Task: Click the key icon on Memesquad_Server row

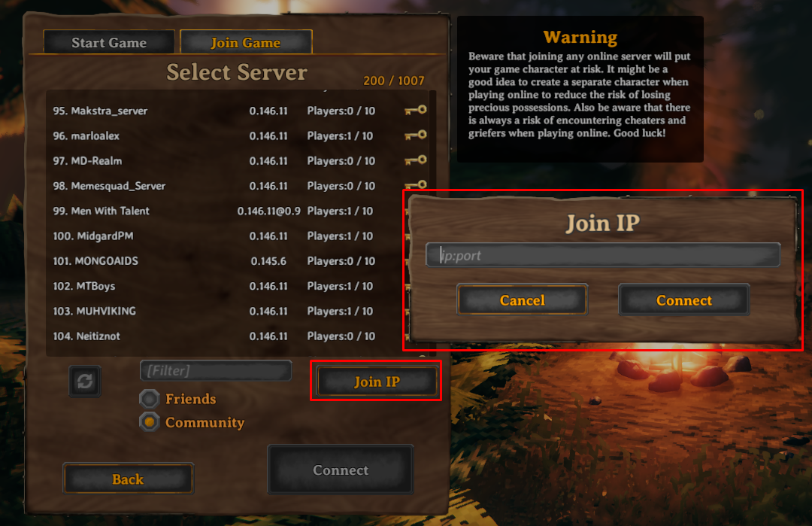Action: click(415, 184)
